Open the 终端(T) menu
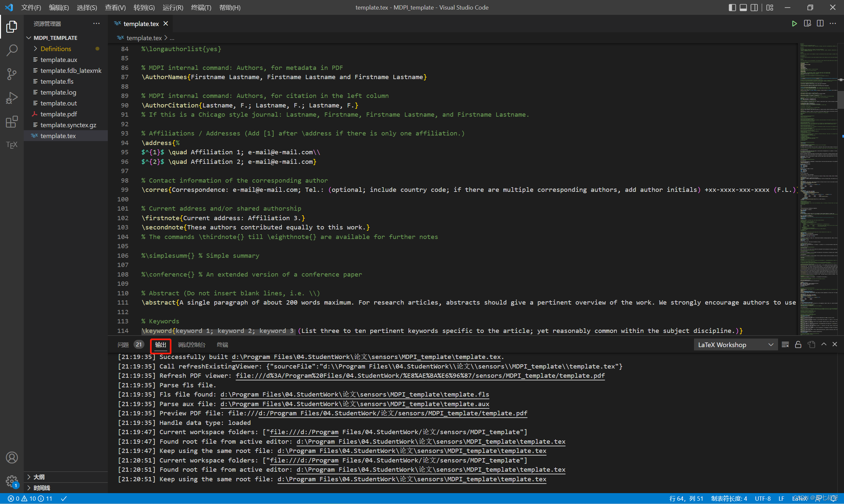Viewport: 844px width, 504px height. point(201,8)
